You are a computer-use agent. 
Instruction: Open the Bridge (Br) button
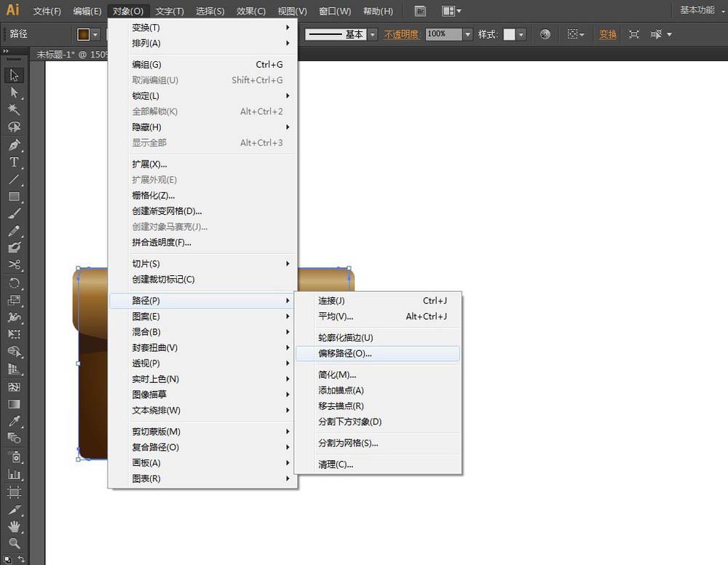tap(420, 11)
